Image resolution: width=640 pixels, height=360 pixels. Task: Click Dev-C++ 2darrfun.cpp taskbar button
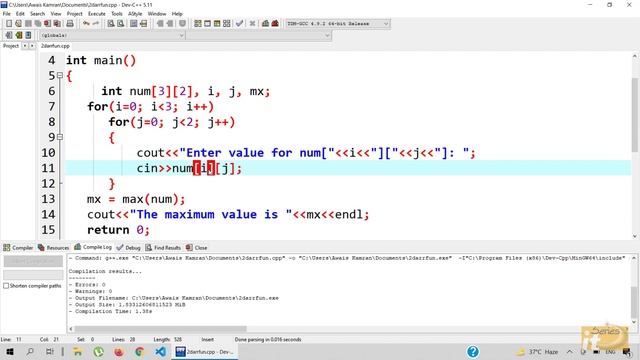(205, 352)
